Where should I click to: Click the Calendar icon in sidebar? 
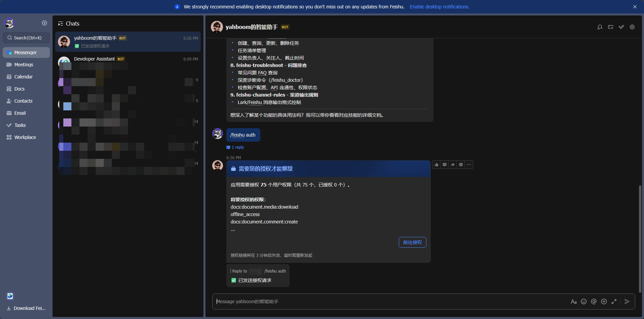click(9, 77)
